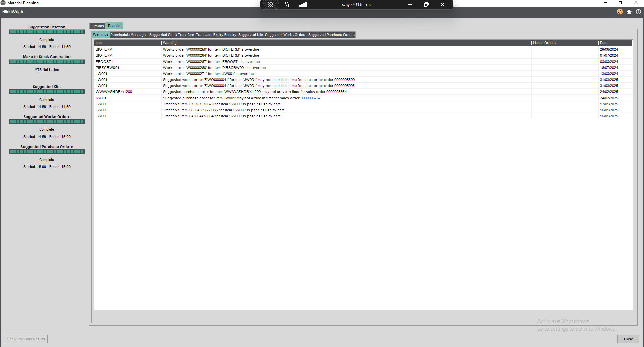Screen dimensions: 644x347
Task: Sort by the Date column header
Action: point(615,43)
